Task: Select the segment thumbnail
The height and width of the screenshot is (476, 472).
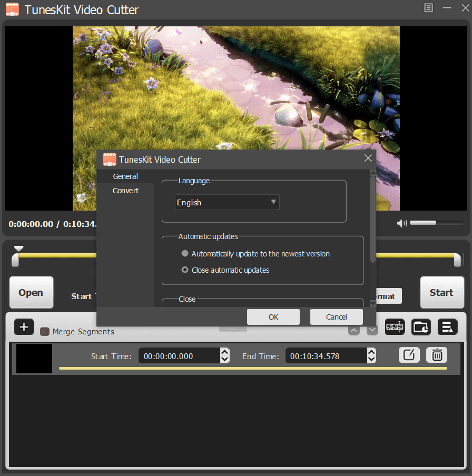Action: click(34, 359)
